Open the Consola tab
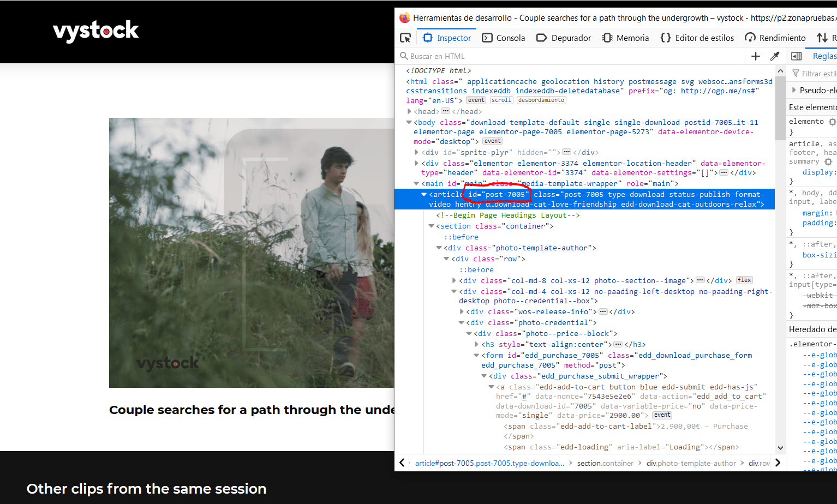The image size is (837, 504). click(504, 38)
